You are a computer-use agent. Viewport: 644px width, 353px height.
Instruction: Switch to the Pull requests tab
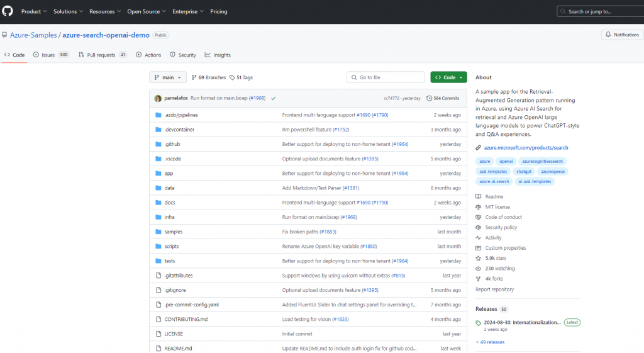click(103, 55)
